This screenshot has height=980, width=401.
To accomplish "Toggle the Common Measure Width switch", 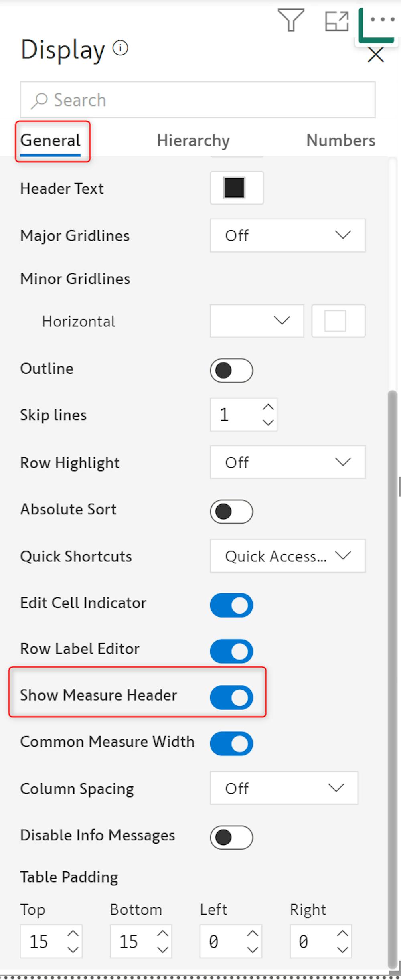I will point(231,743).
